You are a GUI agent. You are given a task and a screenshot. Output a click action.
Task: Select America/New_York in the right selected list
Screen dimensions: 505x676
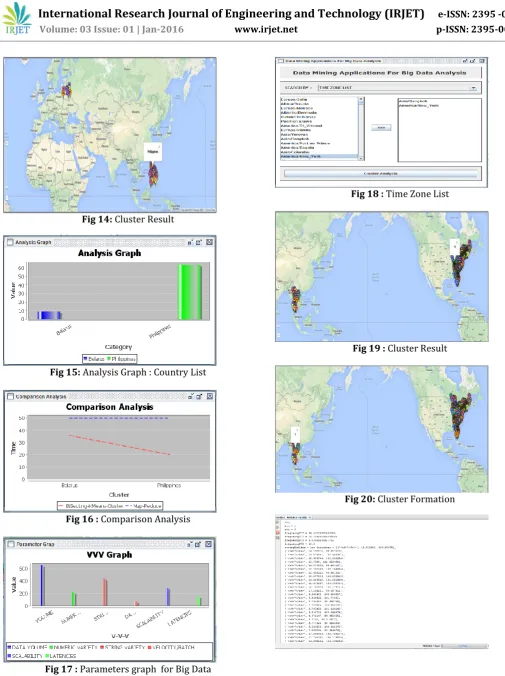418,106
